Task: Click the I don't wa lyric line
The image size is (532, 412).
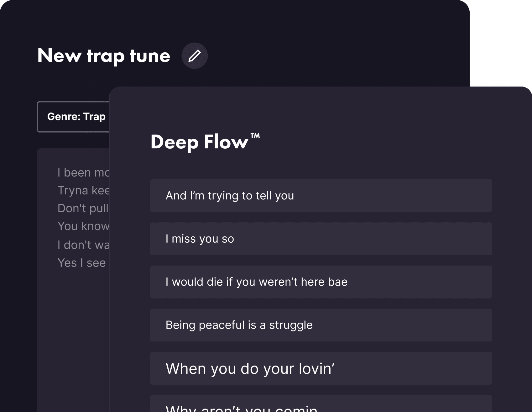Action: (x=83, y=245)
